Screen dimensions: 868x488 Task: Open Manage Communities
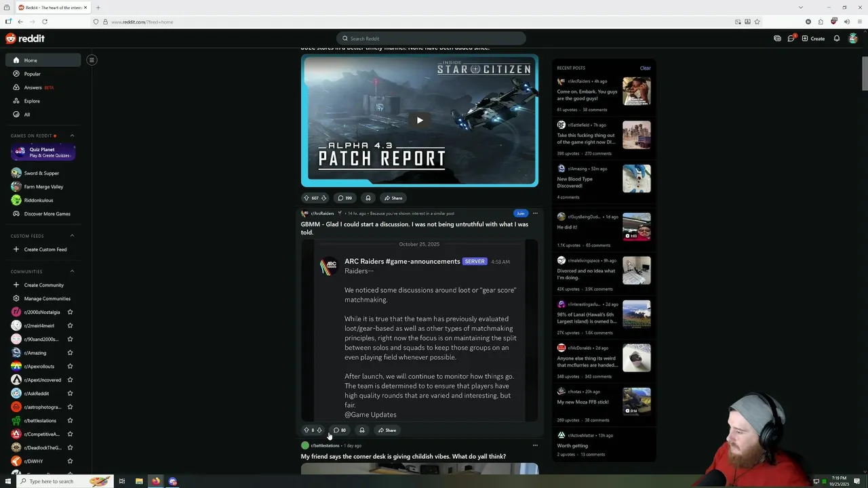pyautogui.click(x=43, y=298)
